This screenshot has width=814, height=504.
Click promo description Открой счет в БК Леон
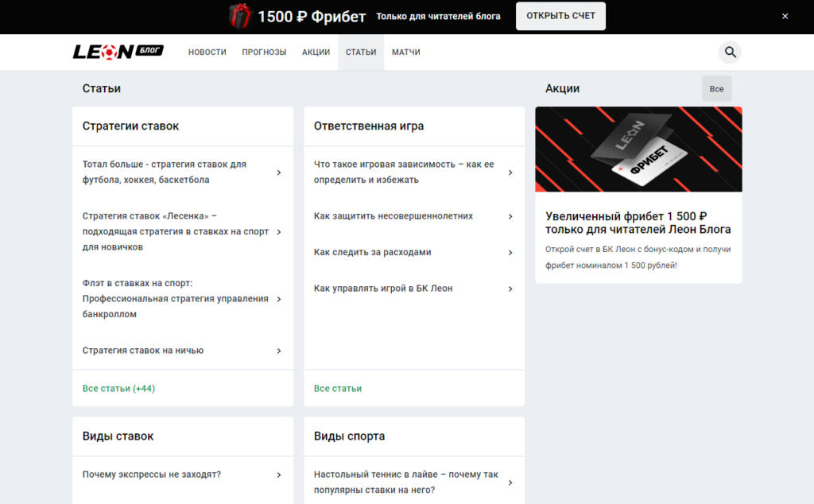(638, 257)
